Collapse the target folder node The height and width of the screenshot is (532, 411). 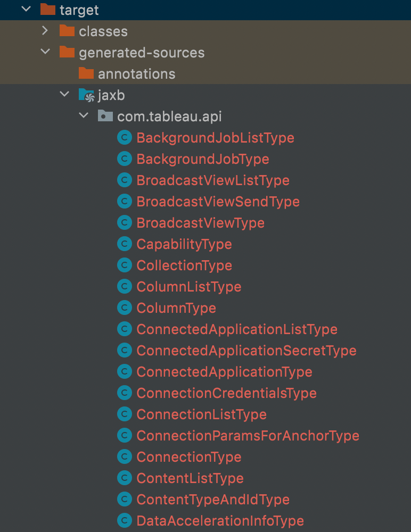tap(25, 10)
